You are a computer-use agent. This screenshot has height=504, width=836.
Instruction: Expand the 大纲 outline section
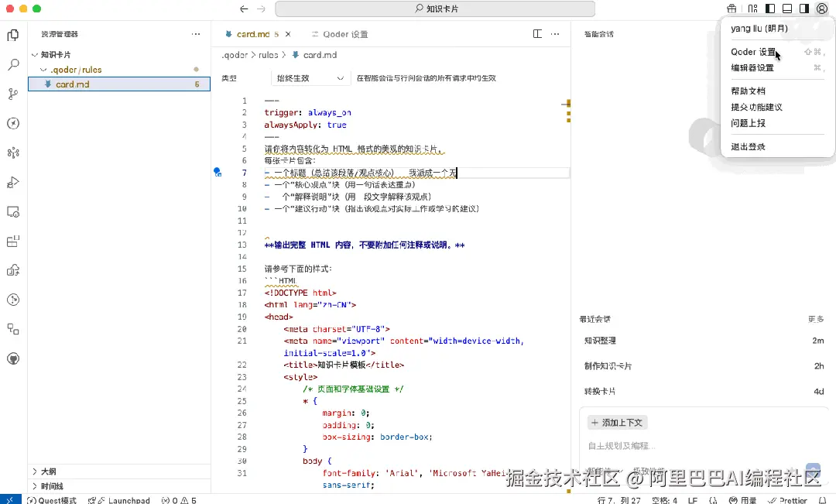pos(35,471)
